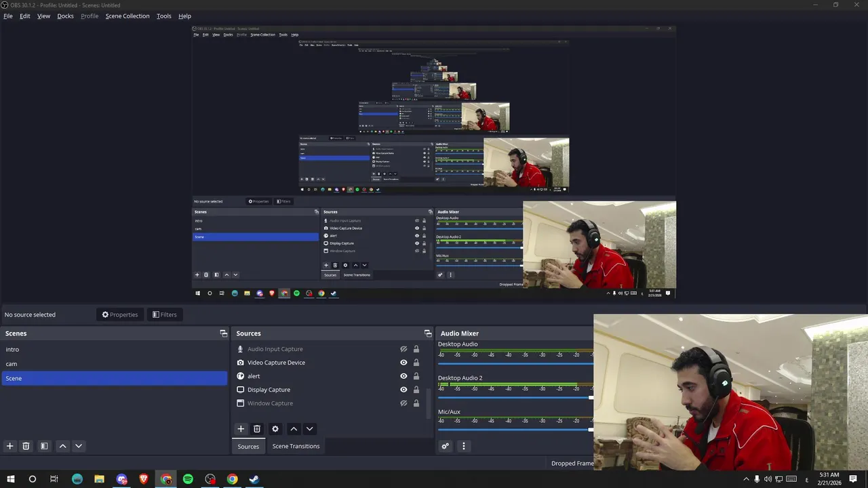868x488 pixels.
Task: Open the Help menu
Action: [x=184, y=16]
